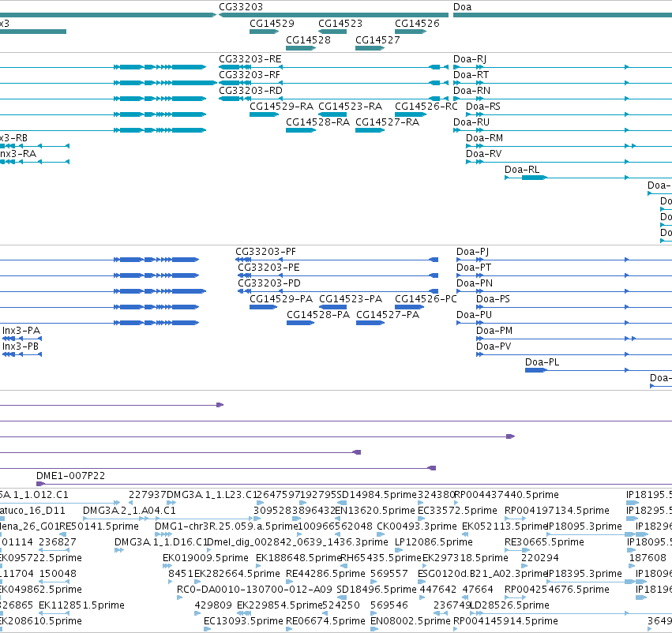Click EST label LP12086.5prime

point(434,542)
